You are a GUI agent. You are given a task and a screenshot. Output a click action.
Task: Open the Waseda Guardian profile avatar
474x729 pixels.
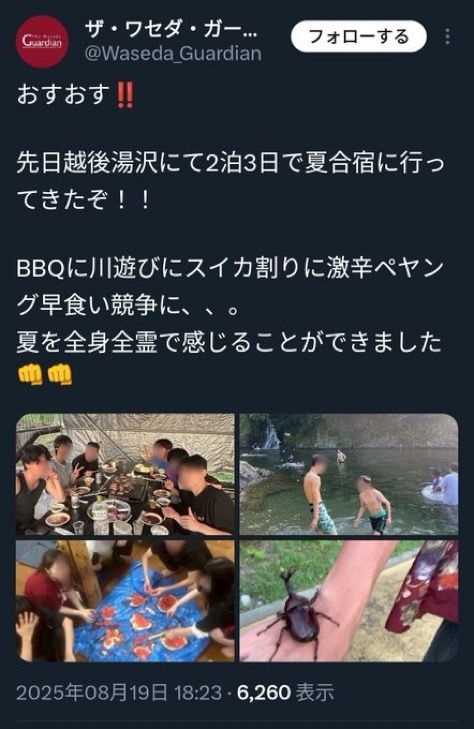click(43, 41)
